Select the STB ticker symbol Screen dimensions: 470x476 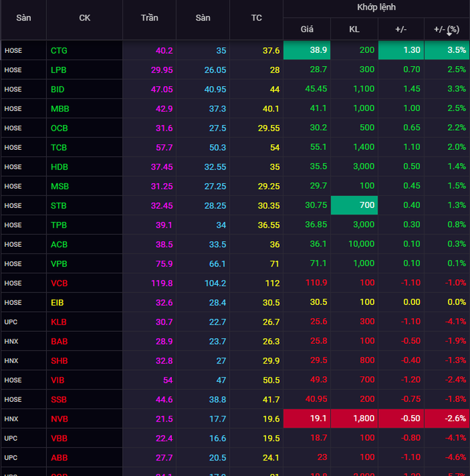(58, 206)
